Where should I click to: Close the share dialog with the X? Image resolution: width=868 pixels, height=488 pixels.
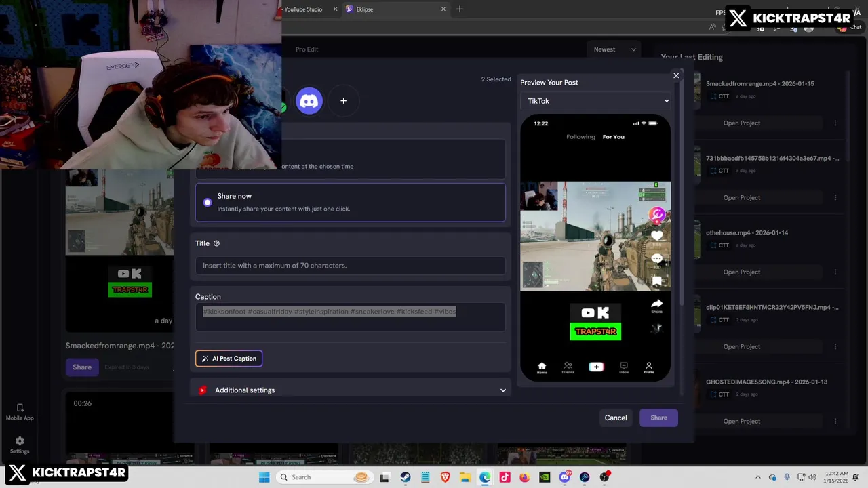(x=676, y=75)
